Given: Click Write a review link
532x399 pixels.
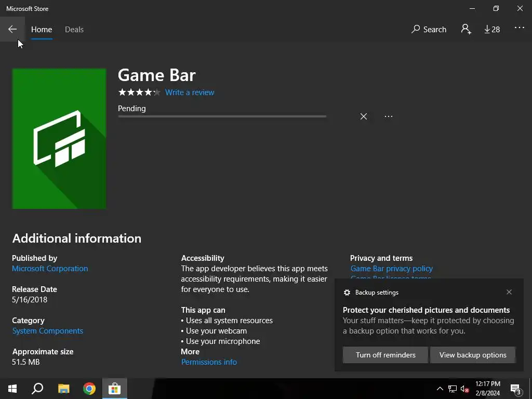Looking at the screenshot, I should 190,92.
